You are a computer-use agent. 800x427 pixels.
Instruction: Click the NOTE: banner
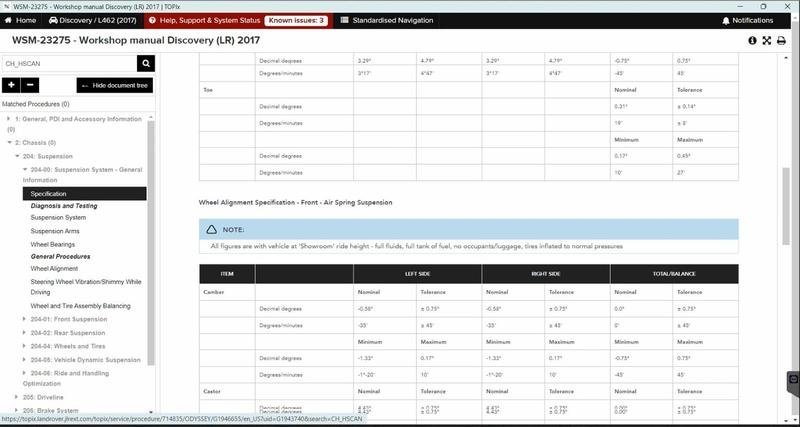tap(468, 230)
